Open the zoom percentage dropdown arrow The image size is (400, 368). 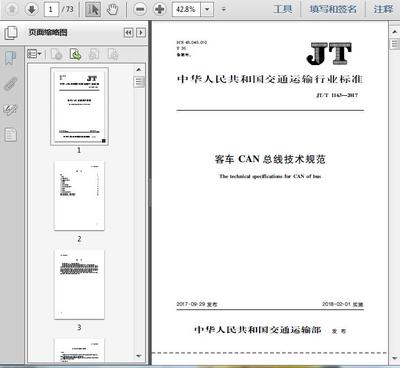pyautogui.click(x=207, y=9)
